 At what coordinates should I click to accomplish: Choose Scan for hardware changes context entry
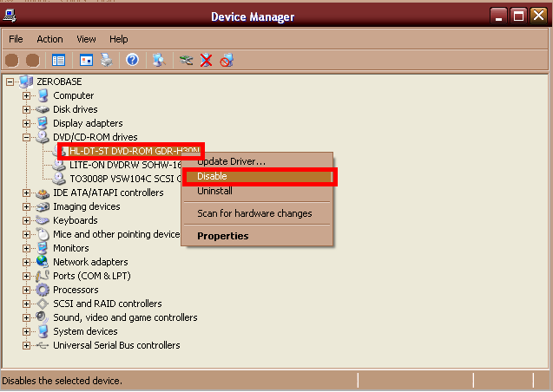(x=257, y=213)
